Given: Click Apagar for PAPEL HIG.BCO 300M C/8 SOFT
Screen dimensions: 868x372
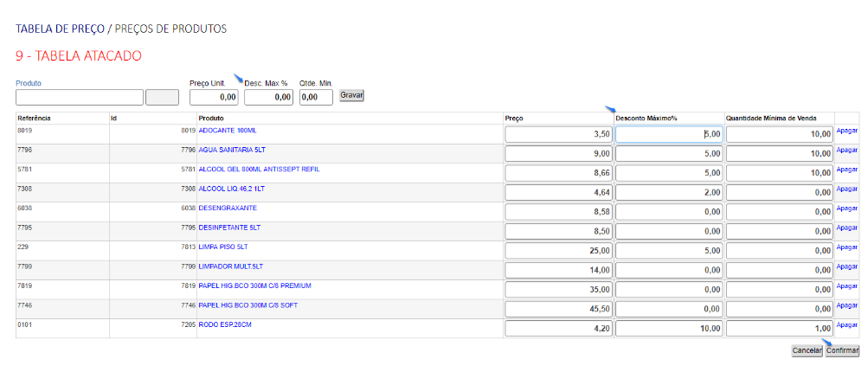Looking at the screenshot, I should click(846, 305).
